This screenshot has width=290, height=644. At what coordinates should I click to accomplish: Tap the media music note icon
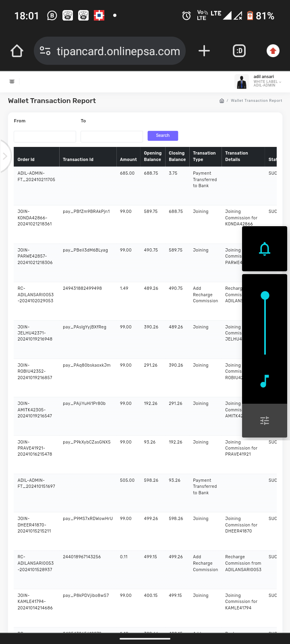tap(265, 381)
